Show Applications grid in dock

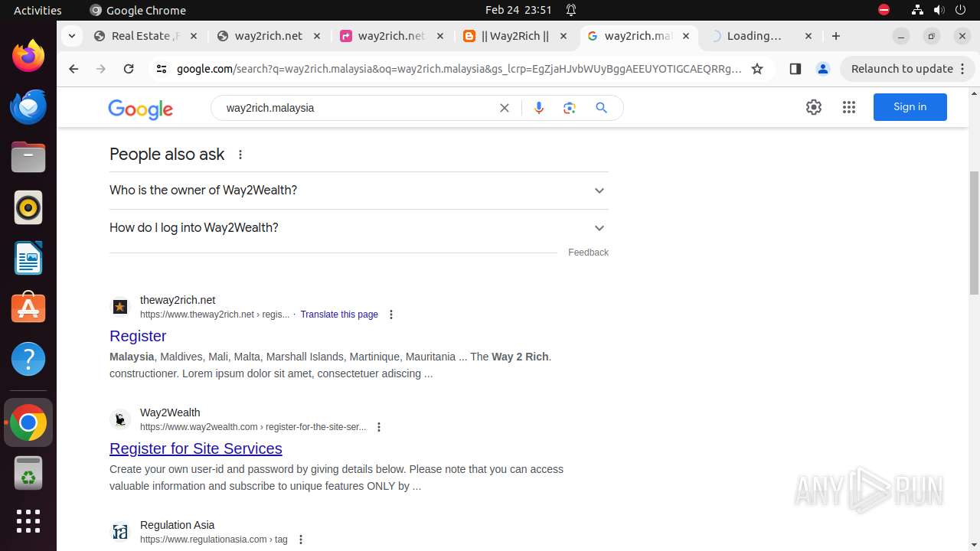tap(28, 521)
